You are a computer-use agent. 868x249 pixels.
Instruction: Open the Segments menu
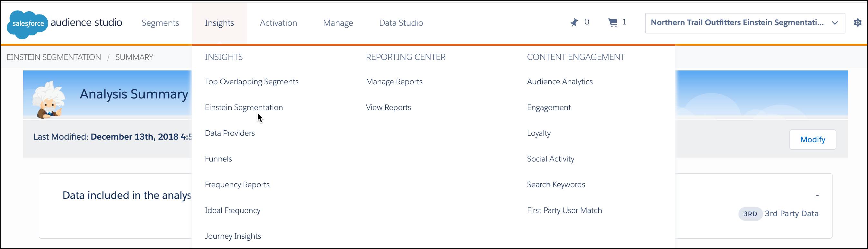[160, 23]
